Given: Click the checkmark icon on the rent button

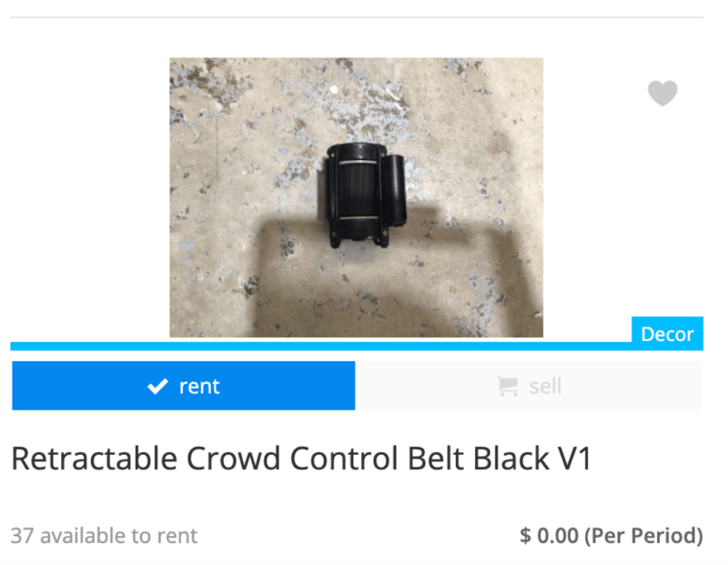Looking at the screenshot, I should coord(157,387).
